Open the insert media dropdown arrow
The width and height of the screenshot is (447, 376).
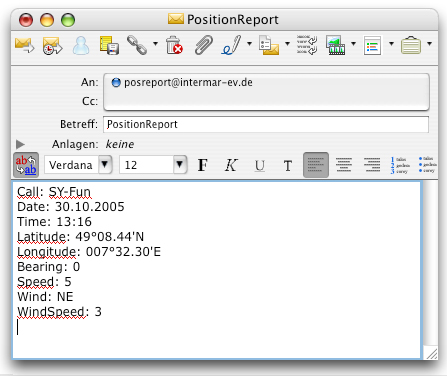point(353,43)
